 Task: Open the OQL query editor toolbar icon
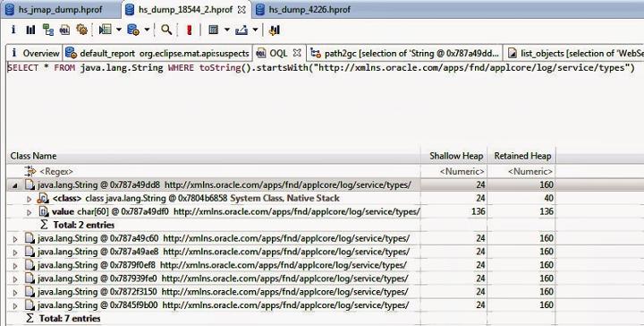point(65,30)
